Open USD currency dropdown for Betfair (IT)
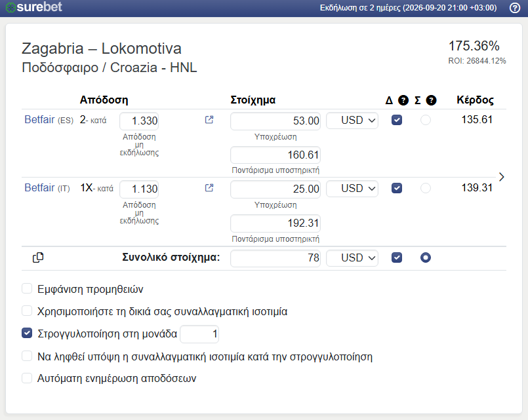528x420 pixels. click(352, 188)
